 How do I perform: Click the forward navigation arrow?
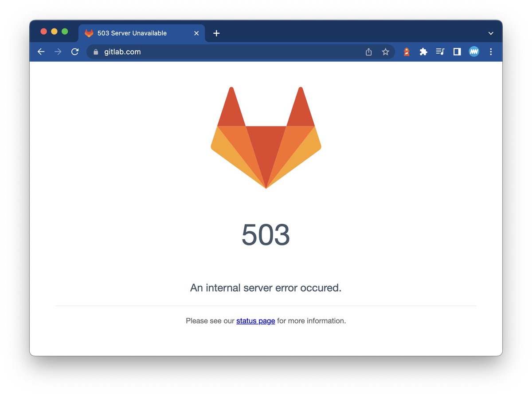tap(58, 52)
